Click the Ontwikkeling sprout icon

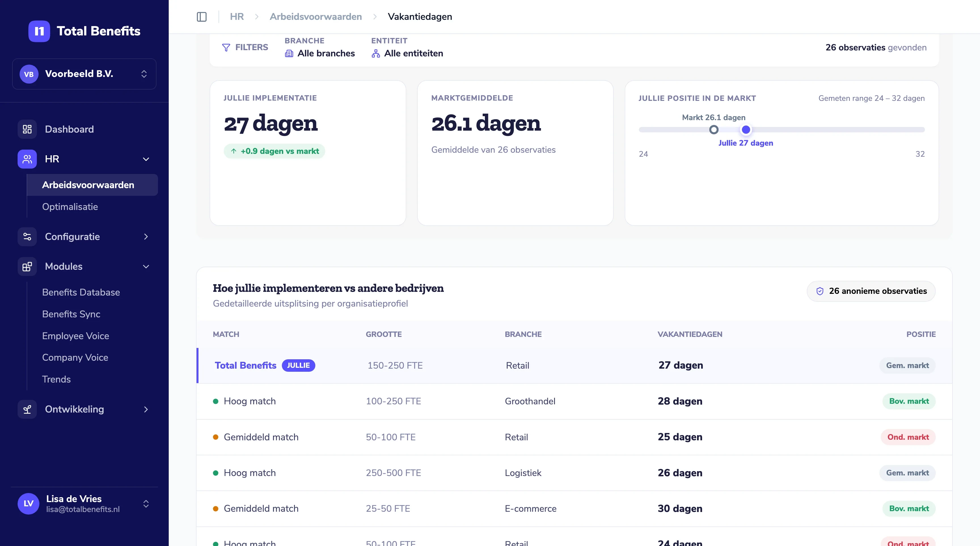(x=27, y=409)
